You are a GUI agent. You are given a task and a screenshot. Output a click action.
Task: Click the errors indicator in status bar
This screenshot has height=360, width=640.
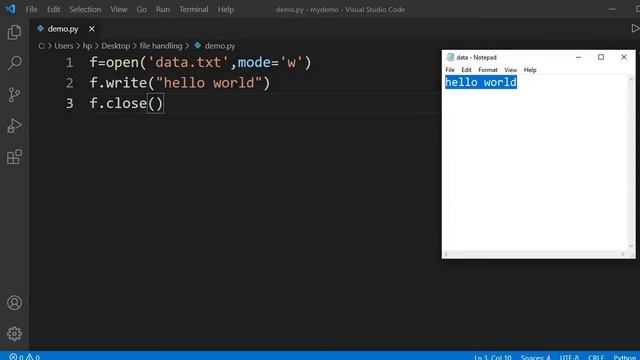[17, 357]
